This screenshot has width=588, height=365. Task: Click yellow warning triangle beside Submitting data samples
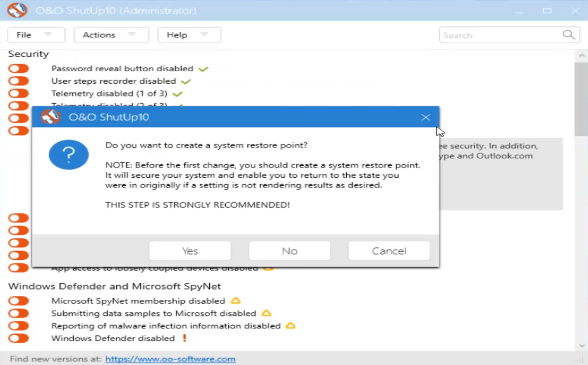(266, 313)
